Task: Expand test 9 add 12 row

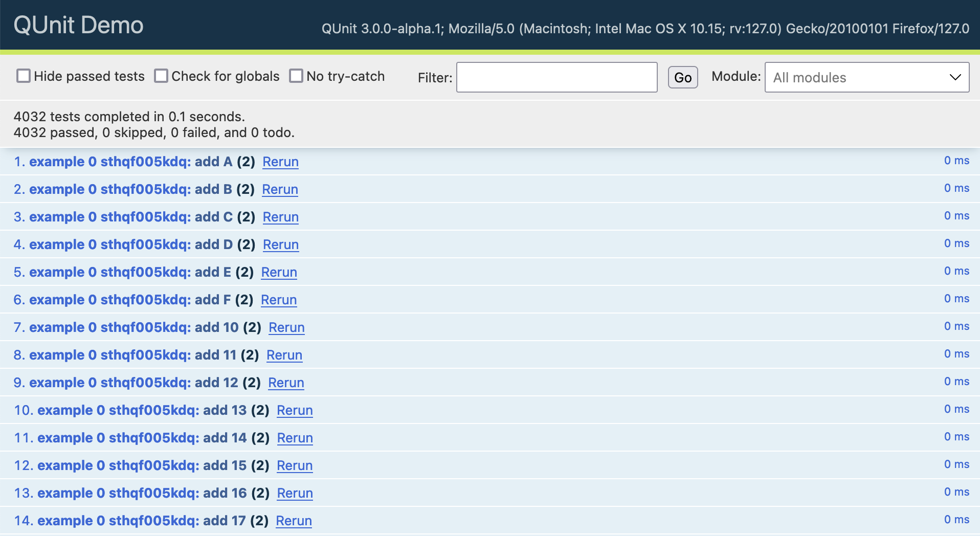Action: [x=133, y=383]
